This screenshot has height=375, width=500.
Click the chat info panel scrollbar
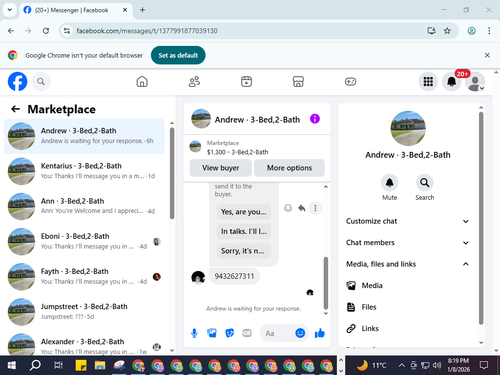click(481, 218)
